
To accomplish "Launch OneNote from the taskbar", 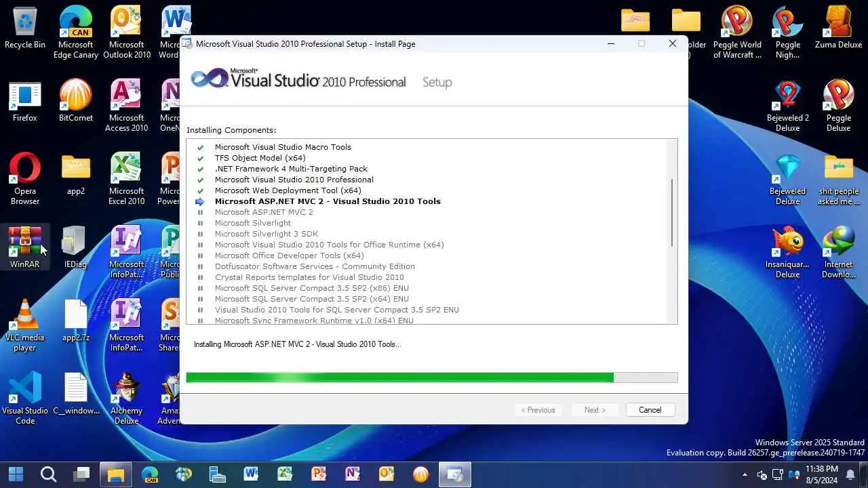I will tap(353, 474).
